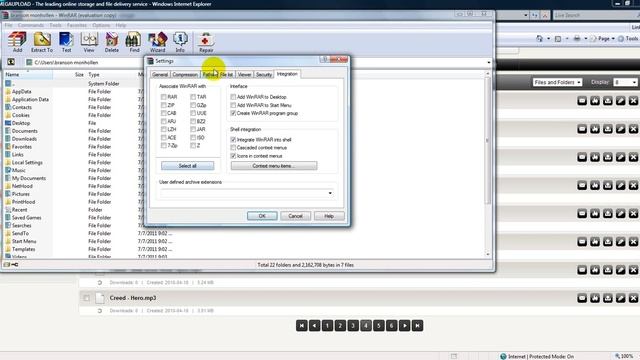This screenshot has width=640, height=360.
Task: Click OK in Settings dialog
Action: (262, 216)
